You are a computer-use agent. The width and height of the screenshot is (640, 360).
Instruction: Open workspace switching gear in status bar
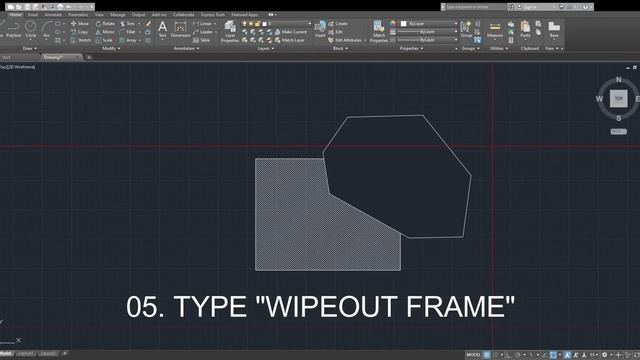(x=604, y=355)
